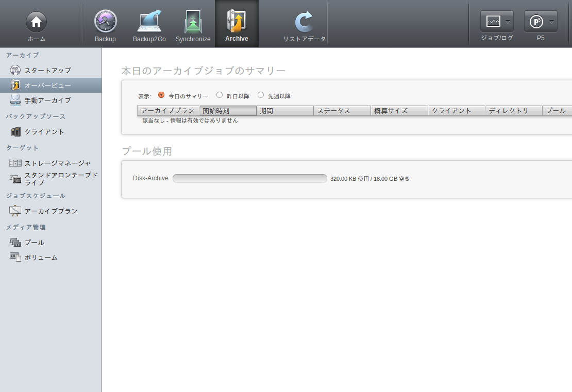
Task: Open ストレージマネージャ in the sidebar
Action: point(58,163)
